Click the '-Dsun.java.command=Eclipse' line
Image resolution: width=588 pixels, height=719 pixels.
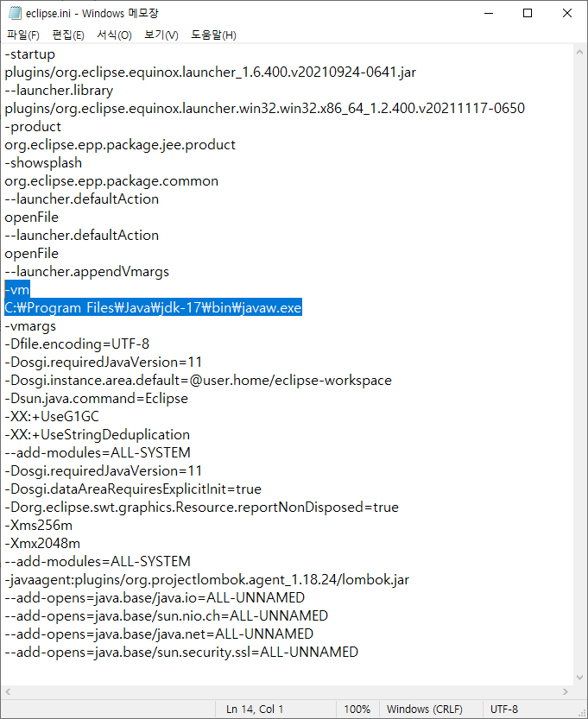point(97,399)
